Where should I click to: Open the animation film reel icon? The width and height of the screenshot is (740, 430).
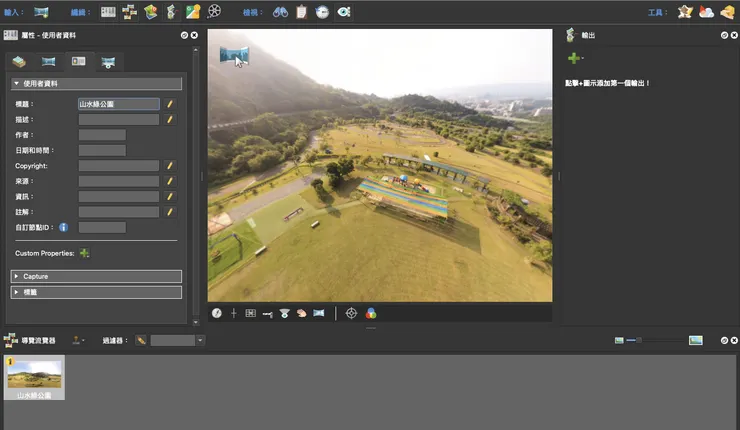pyautogui.click(x=214, y=12)
